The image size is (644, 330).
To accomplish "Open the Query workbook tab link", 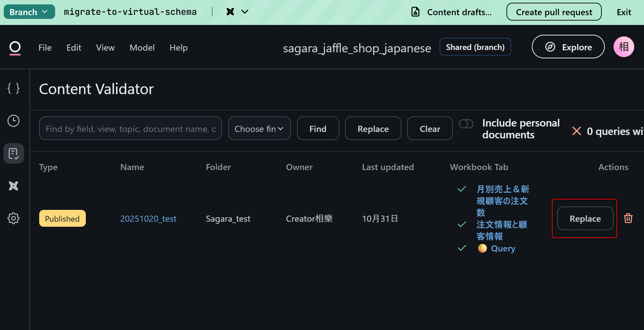I will click(503, 249).
